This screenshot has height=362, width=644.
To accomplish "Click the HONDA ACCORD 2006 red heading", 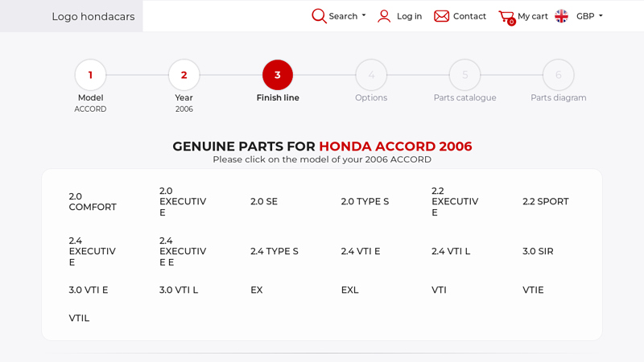I will pyautogui.click(x=395, y=146).
